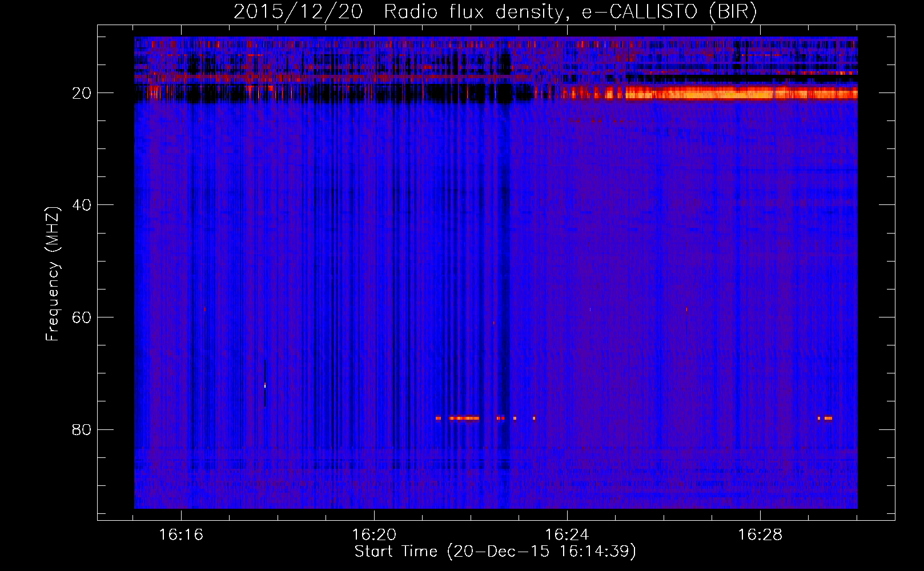
Task: Click the plot title 'Radio flux density, e-CALLISTO (BIR)'
Action: pyautogui.click(x=570, y=12)
